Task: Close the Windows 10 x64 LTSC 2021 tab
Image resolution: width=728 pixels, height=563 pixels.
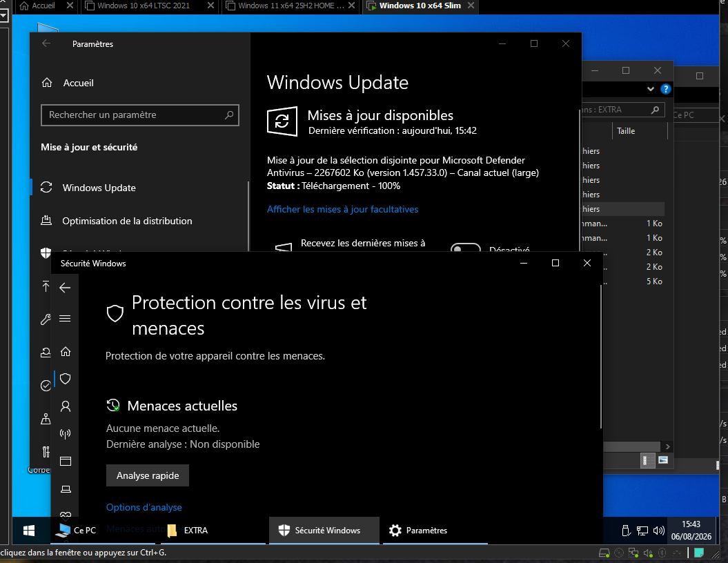Action: tap(210, 6)
